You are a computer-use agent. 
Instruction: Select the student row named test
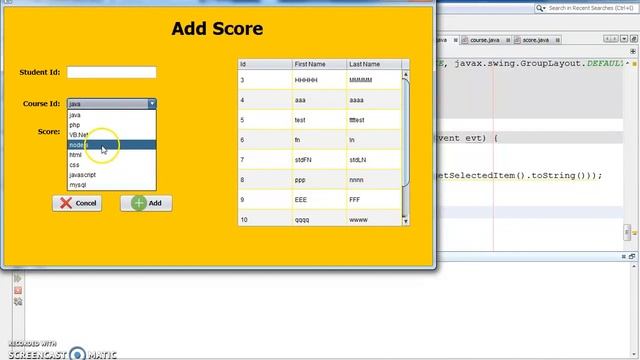coord(320,120)
